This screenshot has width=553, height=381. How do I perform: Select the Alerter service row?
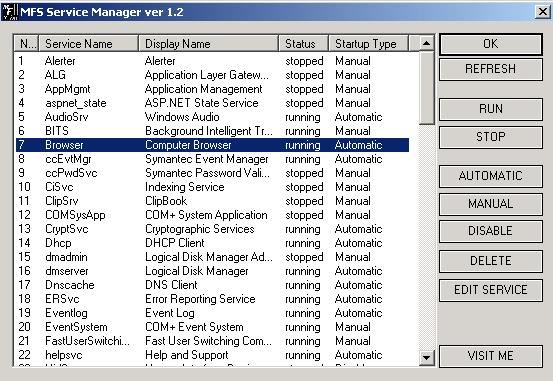pyautogui.click(x=212, y=61)
